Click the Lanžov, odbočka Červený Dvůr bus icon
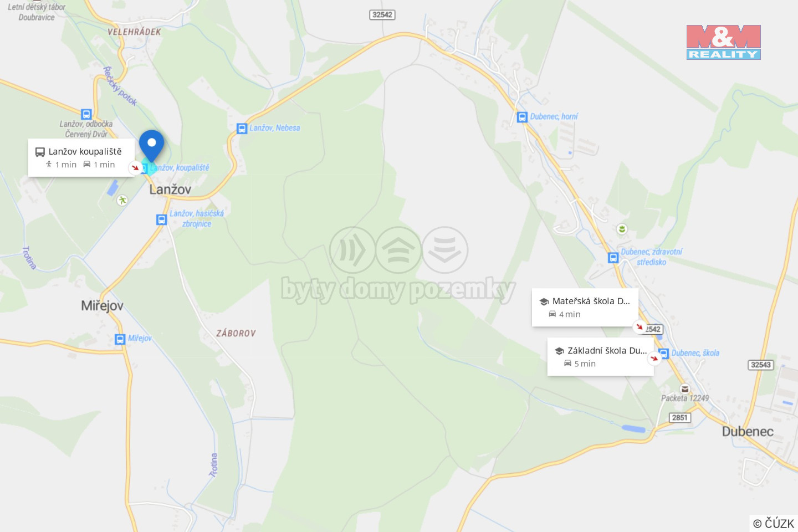Image resolution: width=798 pixels, height=532 pixels. (86, 114)
